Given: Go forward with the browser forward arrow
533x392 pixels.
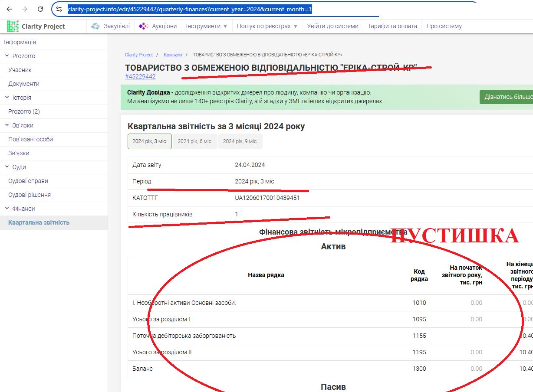Looking at the screenshot, I should point(25,9).
